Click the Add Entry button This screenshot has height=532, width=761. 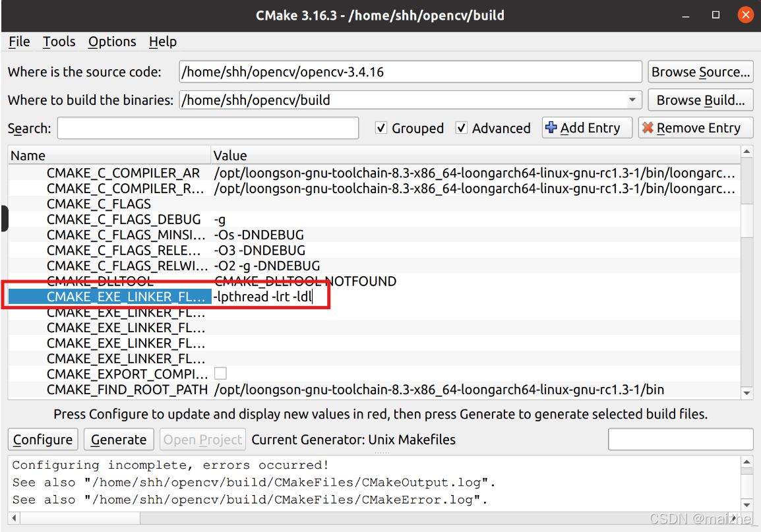[x=587, y=128]
